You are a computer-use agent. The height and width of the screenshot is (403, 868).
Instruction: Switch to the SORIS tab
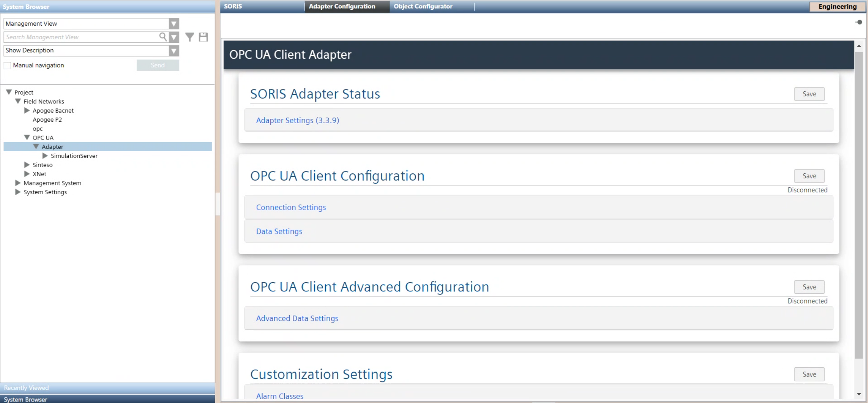233,6
